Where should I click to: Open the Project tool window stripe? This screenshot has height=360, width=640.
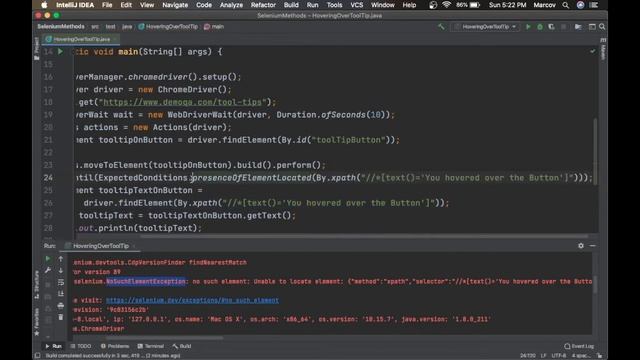[x=36, y=49]
